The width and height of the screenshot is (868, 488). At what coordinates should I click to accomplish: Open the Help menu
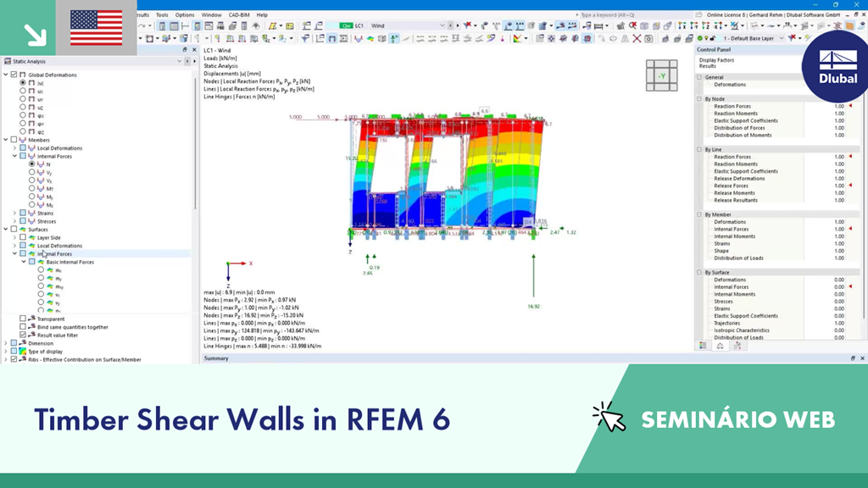262,15
